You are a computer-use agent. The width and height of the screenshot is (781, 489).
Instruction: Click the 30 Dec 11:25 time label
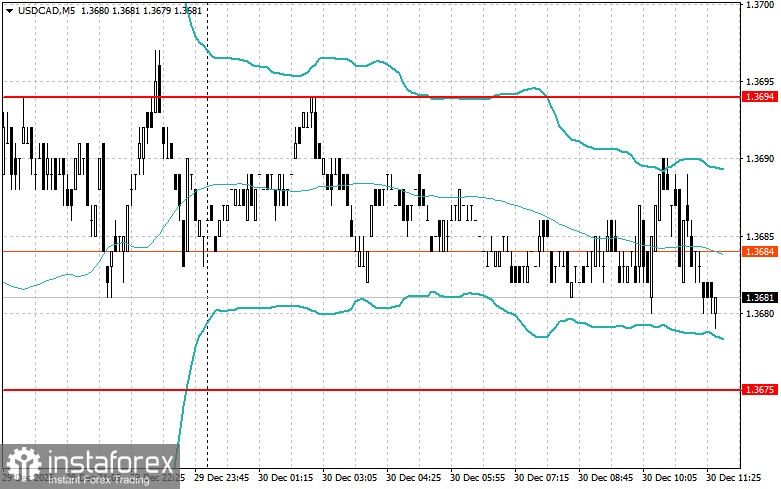tap(734, 477)
